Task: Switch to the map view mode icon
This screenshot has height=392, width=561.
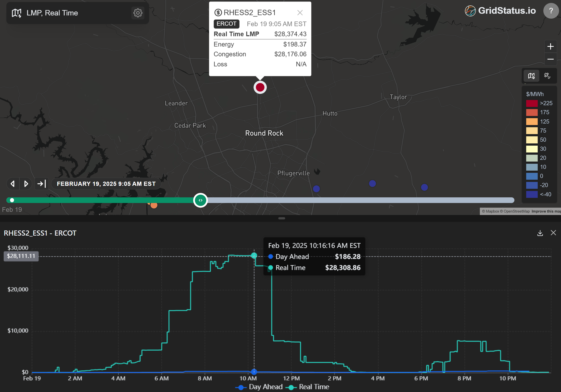Action: coord(531,76)
